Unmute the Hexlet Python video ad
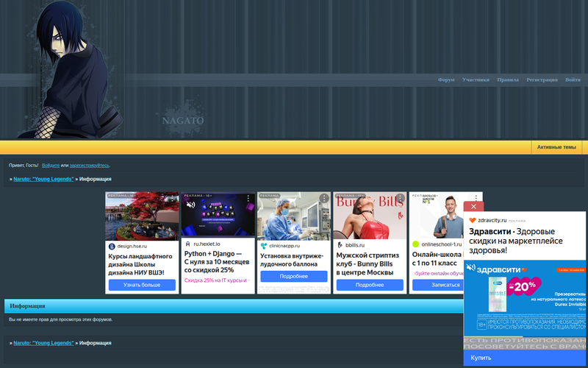Viewport: 588px width, 368px height. tap(190, 205)
